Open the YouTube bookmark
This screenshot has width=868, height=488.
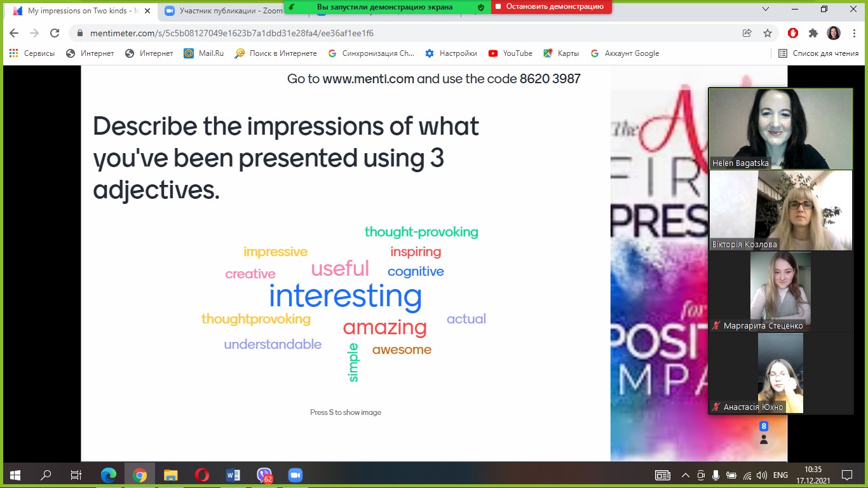[x=510, y=53]
